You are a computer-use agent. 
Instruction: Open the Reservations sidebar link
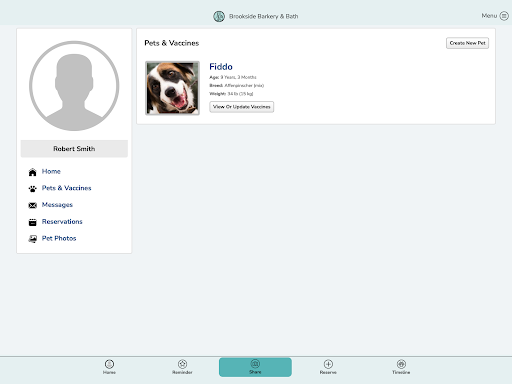[62, 222]
